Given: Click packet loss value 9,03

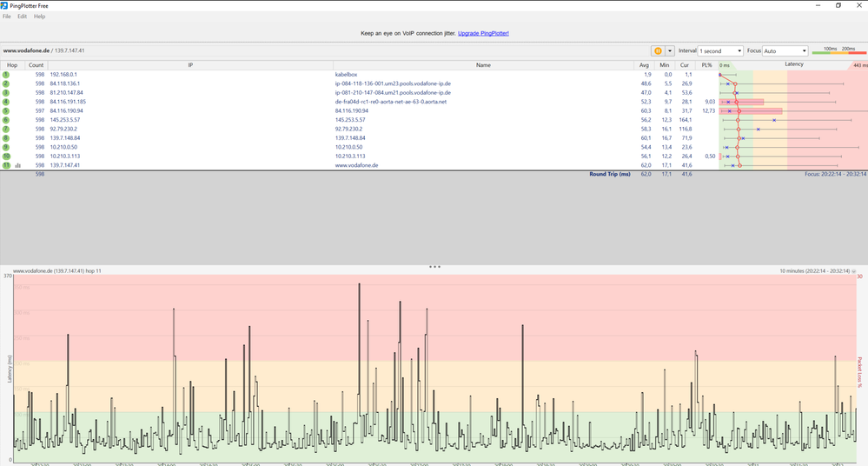Looking at the screenshot, I should coord(710,102).
